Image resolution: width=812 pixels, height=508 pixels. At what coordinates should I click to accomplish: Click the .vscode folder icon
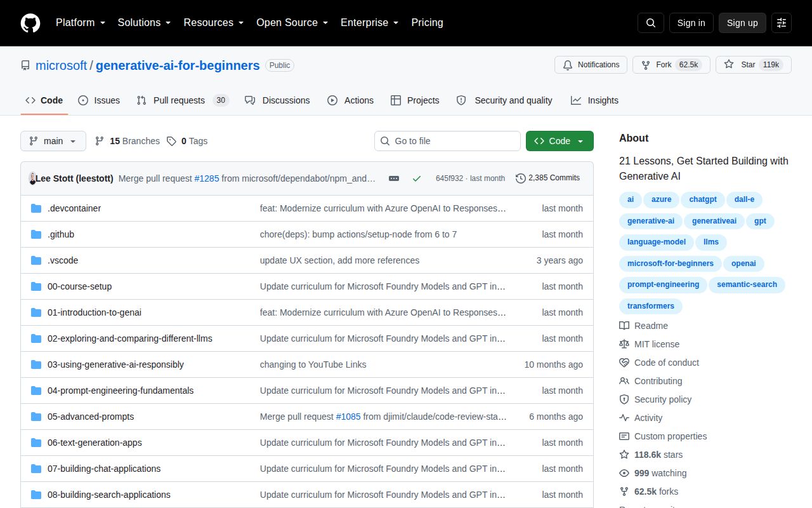tap(36, 260)
